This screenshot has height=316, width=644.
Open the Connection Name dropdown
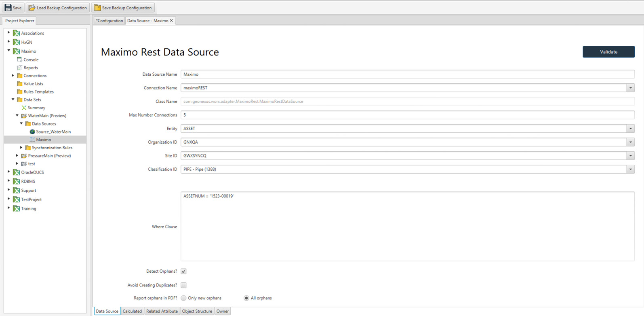click(x=630, y=88)
